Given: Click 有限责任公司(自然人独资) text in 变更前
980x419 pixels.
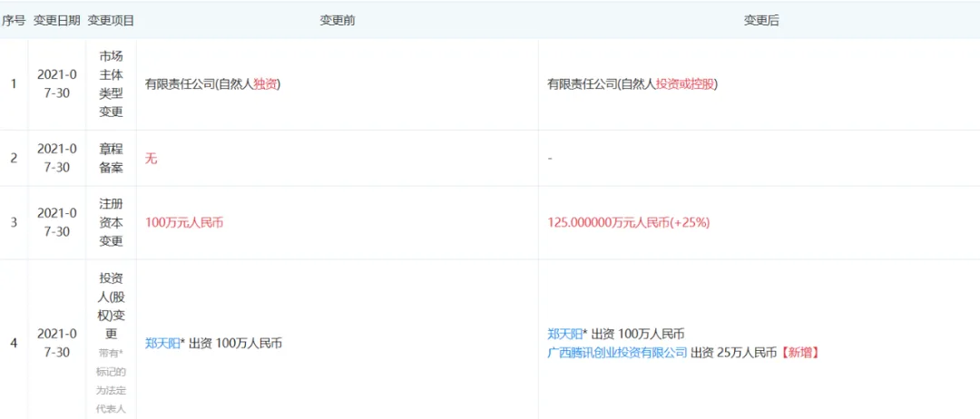Looking at the screenshot, I should click(x=212, y=84).
